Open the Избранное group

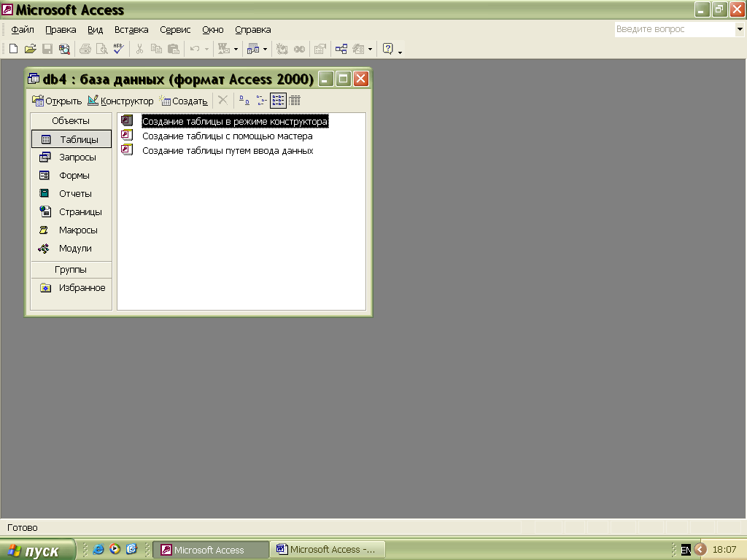point(71,287)
